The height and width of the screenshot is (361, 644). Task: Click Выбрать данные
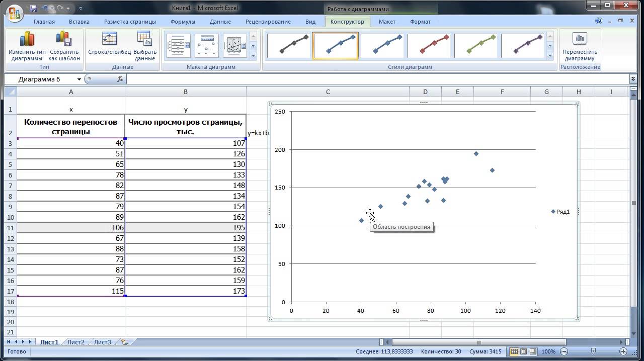(145, 46)
